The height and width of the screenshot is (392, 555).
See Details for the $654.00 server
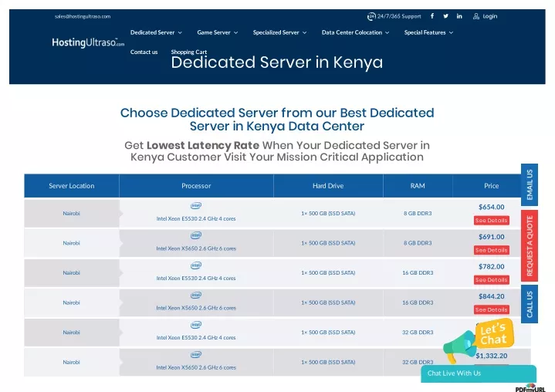[x=492, y=221]
